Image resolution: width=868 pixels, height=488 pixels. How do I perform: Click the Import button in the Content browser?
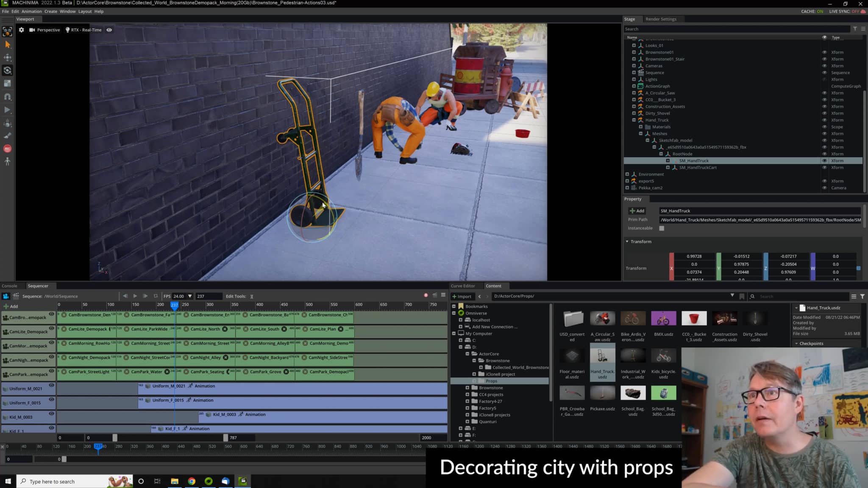click(x=462, y=296)
